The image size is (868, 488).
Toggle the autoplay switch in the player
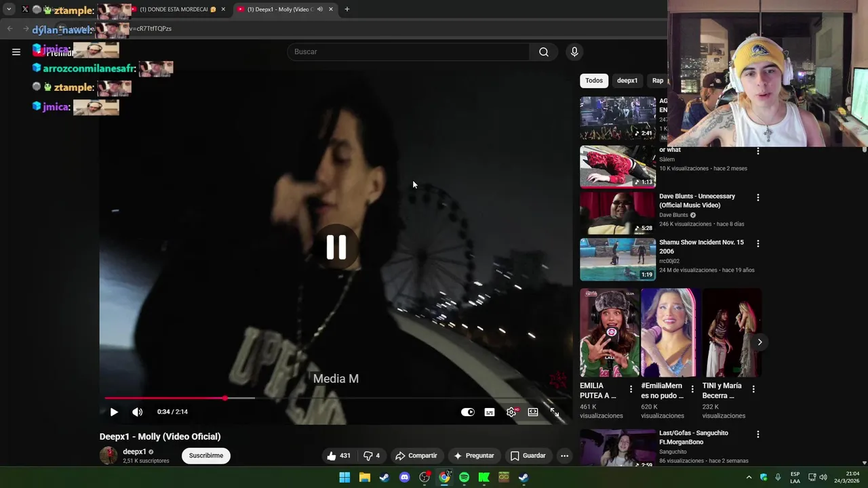coord(468,412)
